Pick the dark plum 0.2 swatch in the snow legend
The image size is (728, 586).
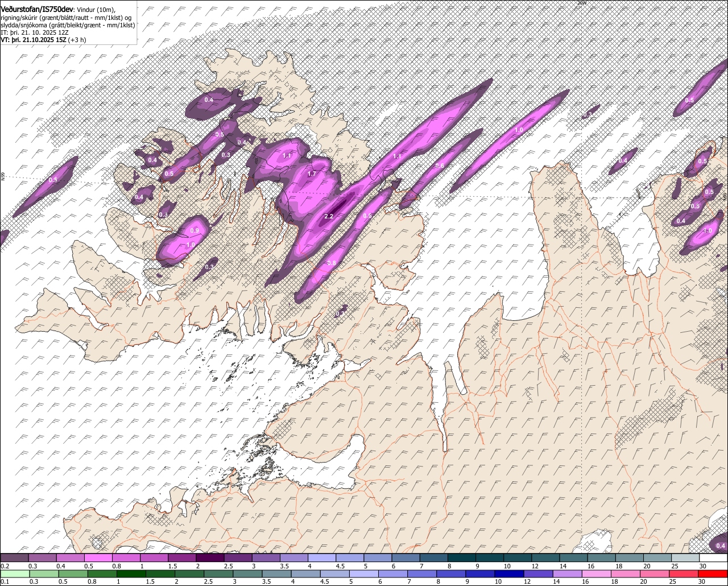[x=14, y=558]
